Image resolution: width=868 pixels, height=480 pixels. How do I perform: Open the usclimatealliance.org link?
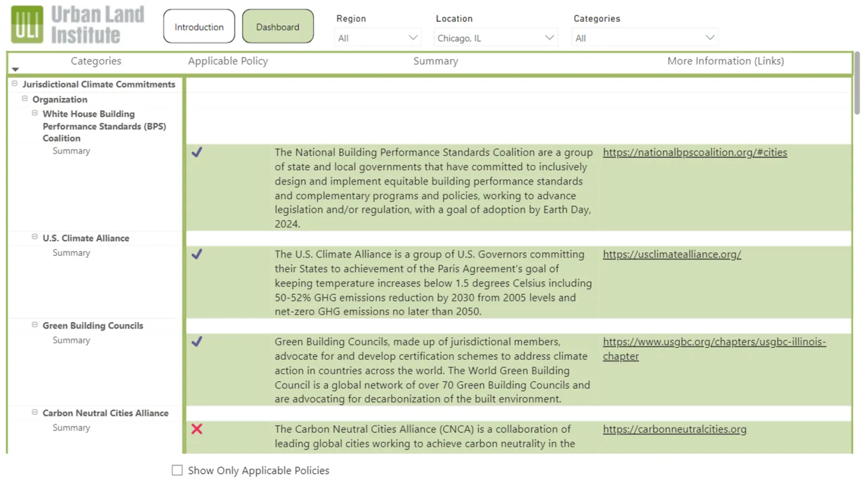[x=672, y=254]
